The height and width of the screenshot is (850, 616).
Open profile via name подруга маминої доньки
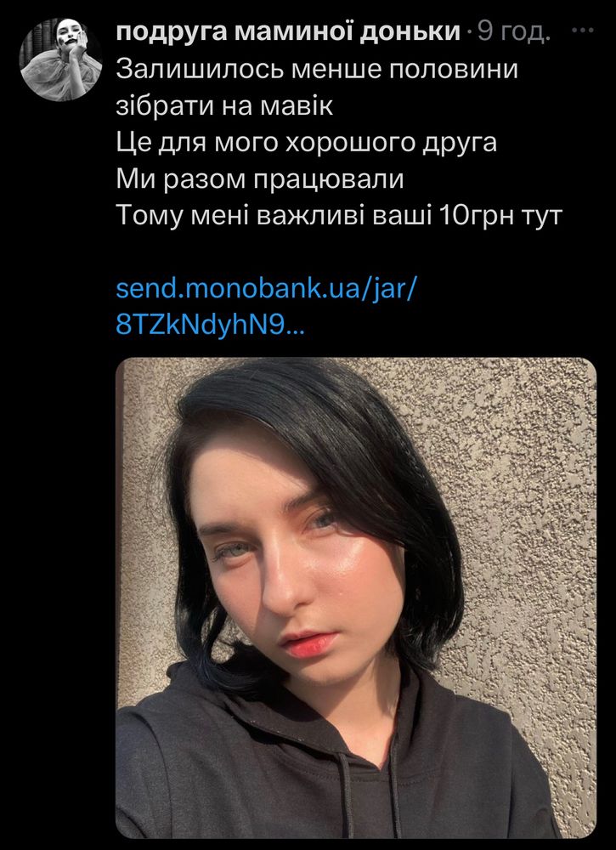[288, 33]
